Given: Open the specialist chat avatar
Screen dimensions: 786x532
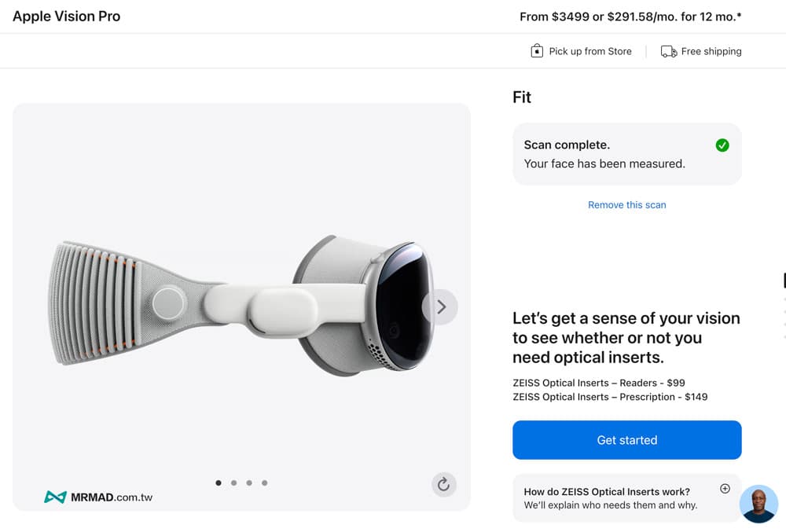Looking at the screenshot, I should (x=758, y=504).
